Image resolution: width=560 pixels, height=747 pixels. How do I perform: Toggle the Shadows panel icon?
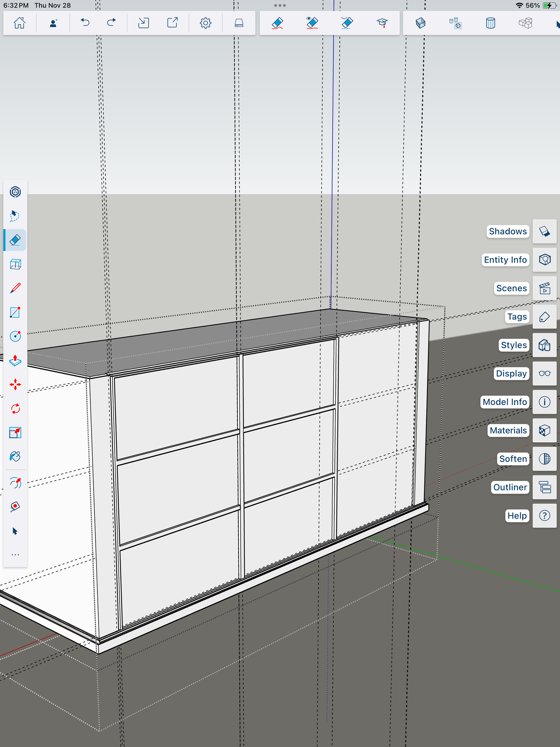coord(545,231)
